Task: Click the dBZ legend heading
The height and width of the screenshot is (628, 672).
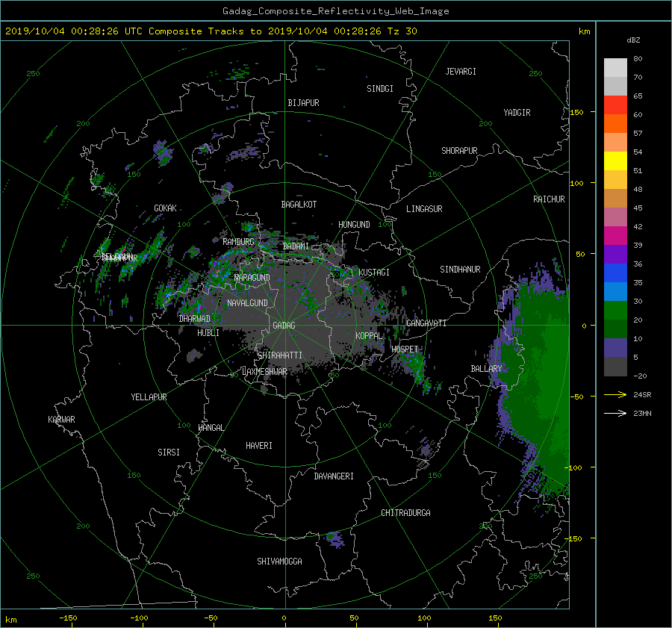Action: 633,40
